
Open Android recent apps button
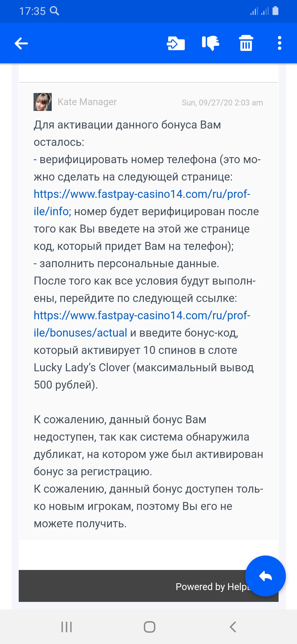(x=67, y=627)
